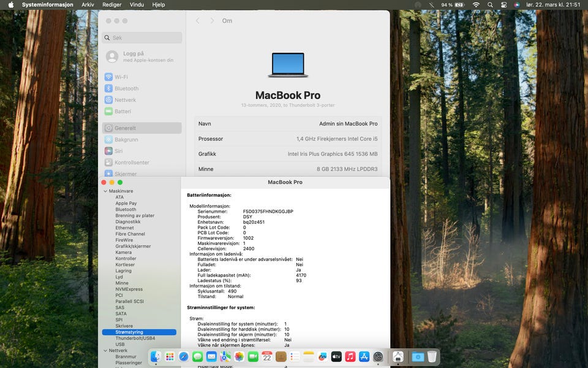Select Nettverk in System Settings sidebar
Screen dimensions: 588x368
pos(141,100)
